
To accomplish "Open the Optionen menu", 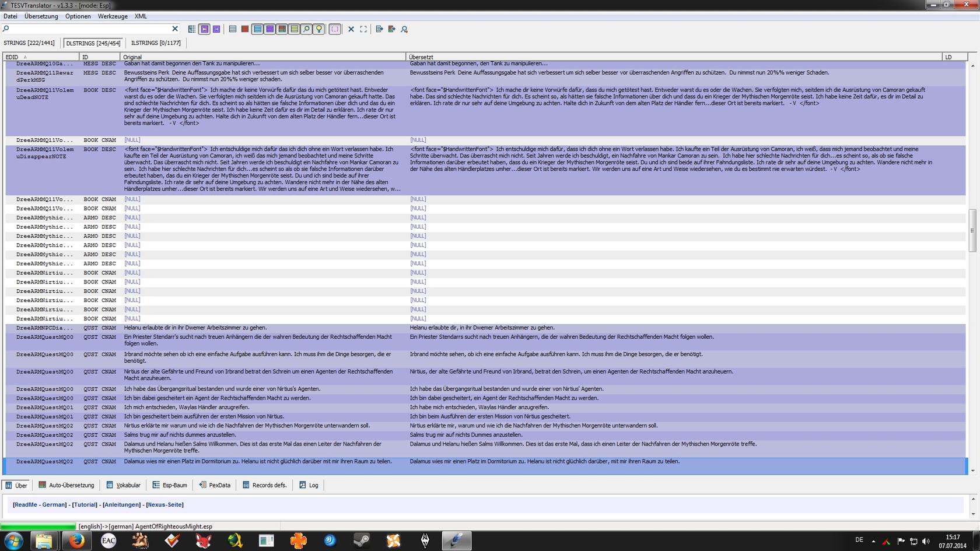I will coord(78,16).
